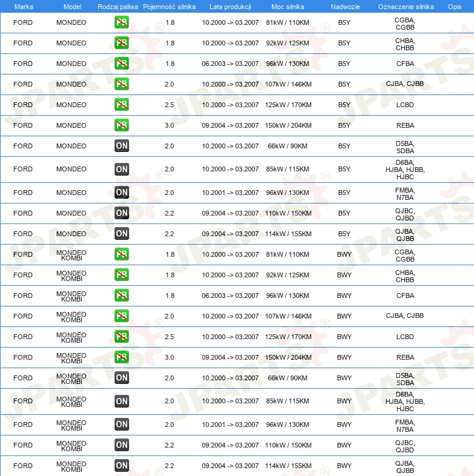This screenshot has width=474, height=476.
Task: Click diesel ON icon in Mondeo 85kW B5Y row
Action: [x=122, y=169]
